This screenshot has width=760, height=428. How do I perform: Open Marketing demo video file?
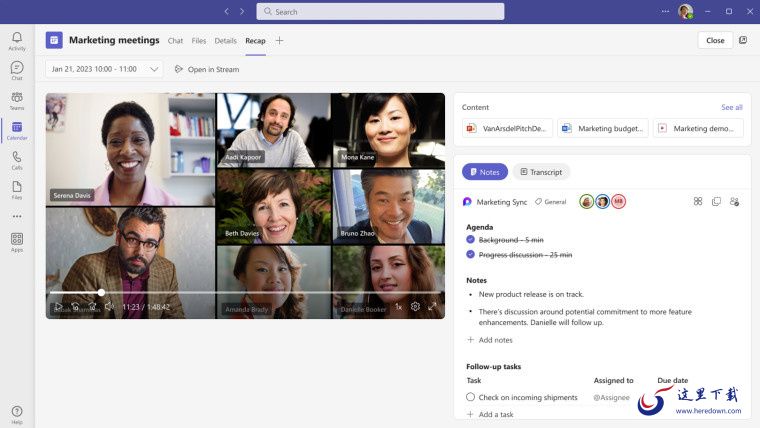[698, 128]
